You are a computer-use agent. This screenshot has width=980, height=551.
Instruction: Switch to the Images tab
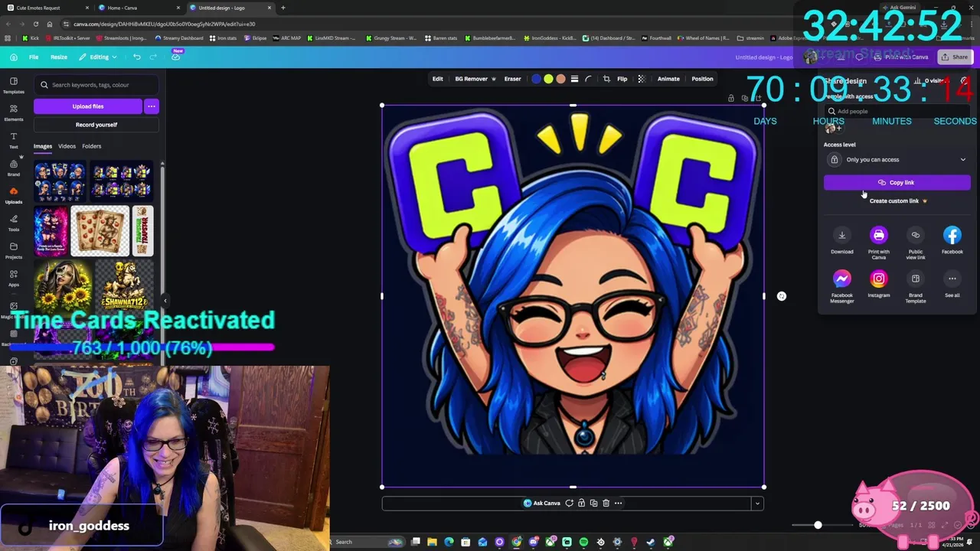pyautogui.click(x=43, y=146)
